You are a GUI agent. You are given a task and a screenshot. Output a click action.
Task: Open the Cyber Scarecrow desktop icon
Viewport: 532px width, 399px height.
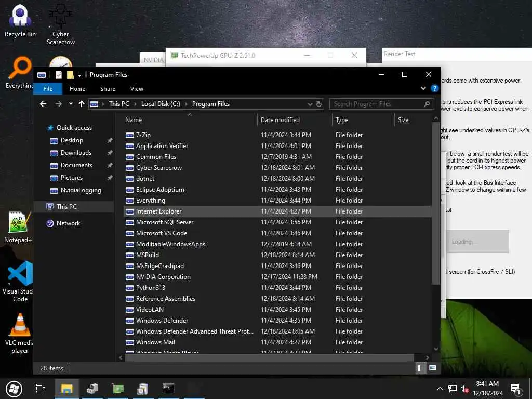pyautogui.click(x=60, y=24)
